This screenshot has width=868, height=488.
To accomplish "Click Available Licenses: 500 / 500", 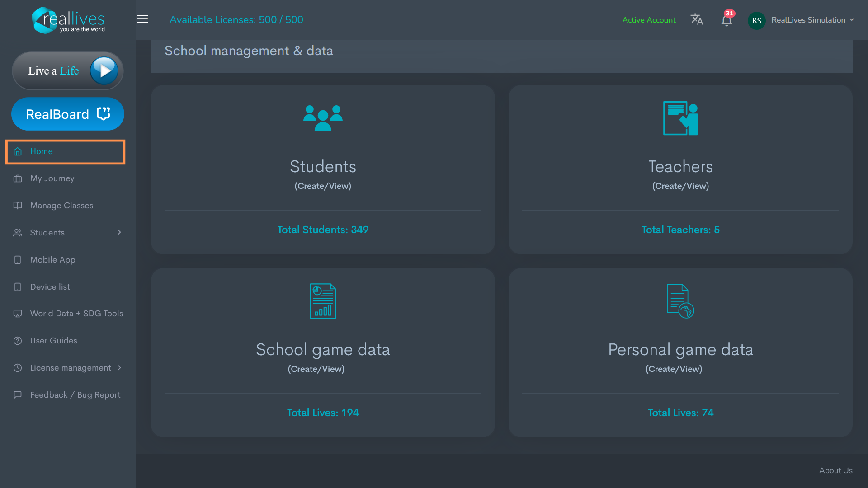I will point(236,20).
